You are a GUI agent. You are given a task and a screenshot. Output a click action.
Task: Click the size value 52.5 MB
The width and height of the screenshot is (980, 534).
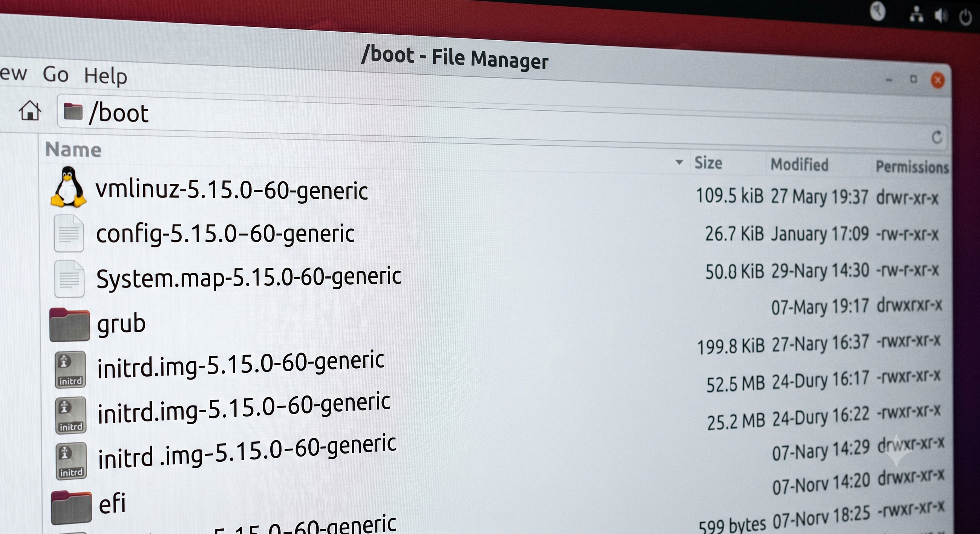[x=736, y=384]
